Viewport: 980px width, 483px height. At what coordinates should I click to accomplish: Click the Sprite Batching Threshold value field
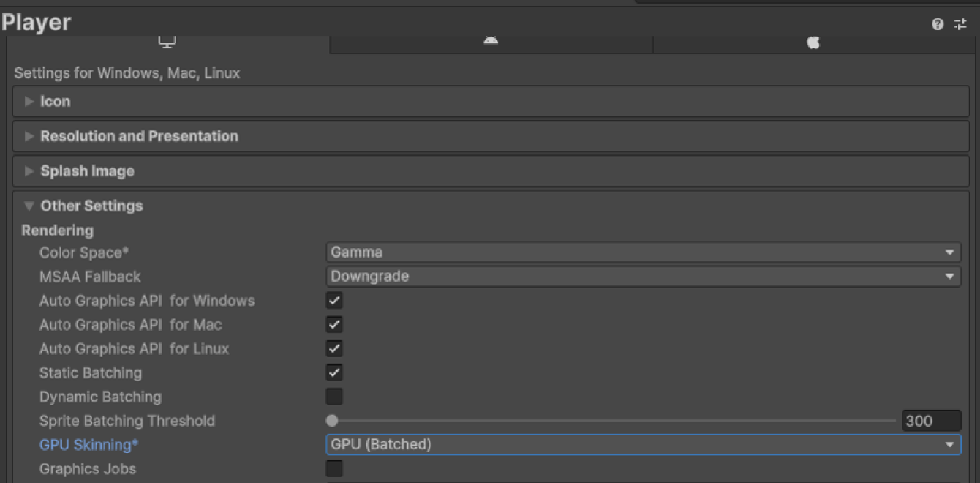tap(931, 421)
